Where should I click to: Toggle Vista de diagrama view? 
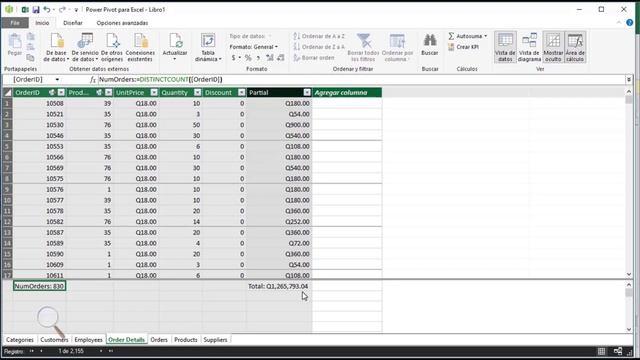[x=529, y=47]
